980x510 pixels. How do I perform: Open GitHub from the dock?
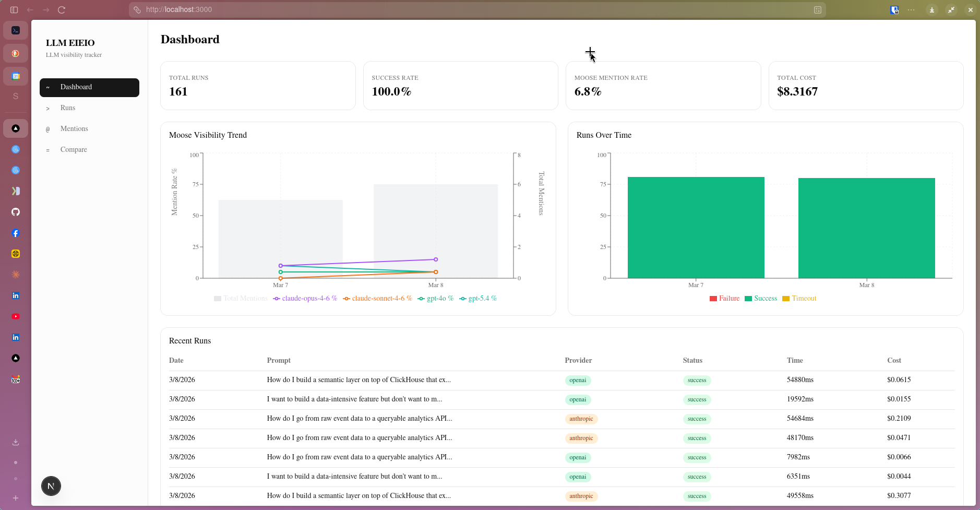16,212
